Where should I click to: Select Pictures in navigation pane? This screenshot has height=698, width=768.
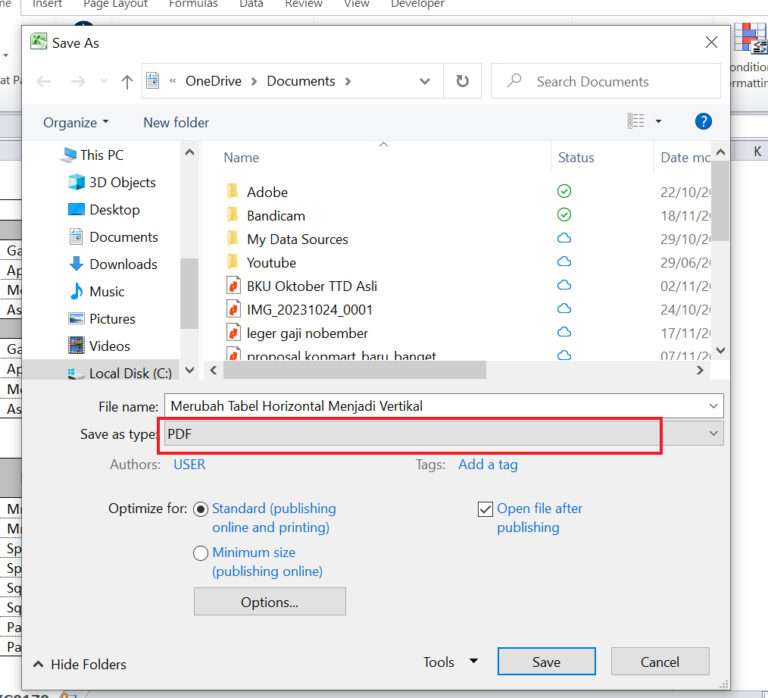[x=112, y=318]
